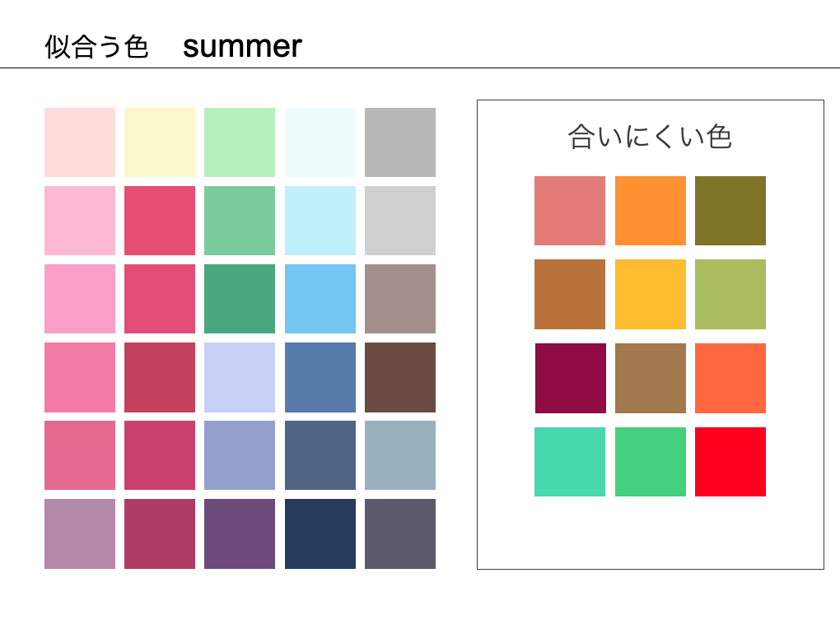Click the palest pink swatch

click(80, 142)
